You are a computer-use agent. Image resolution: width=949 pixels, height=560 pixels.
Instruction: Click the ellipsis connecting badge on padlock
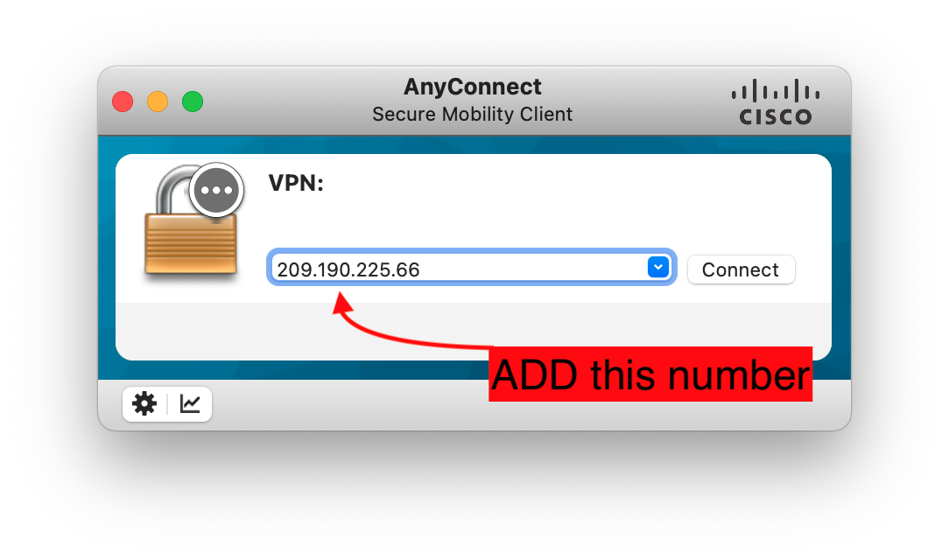pyautogui.click(x=216, y=190)
